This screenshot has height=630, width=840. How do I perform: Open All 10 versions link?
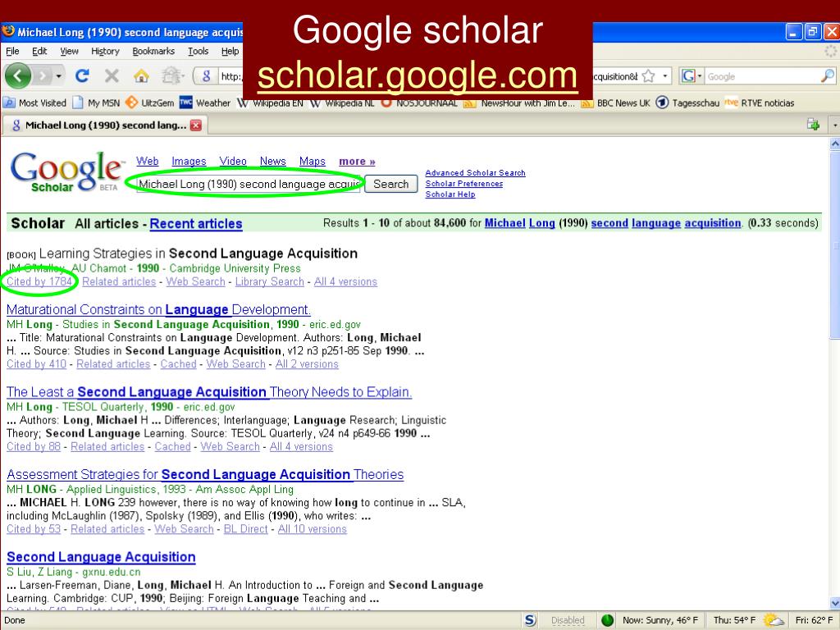point(313,529)
